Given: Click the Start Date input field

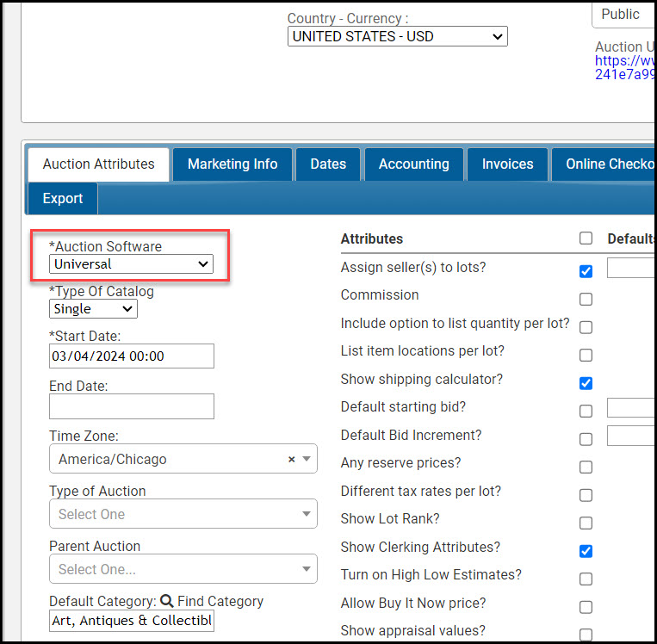Looking at the screenshot, I should [131, 356].
